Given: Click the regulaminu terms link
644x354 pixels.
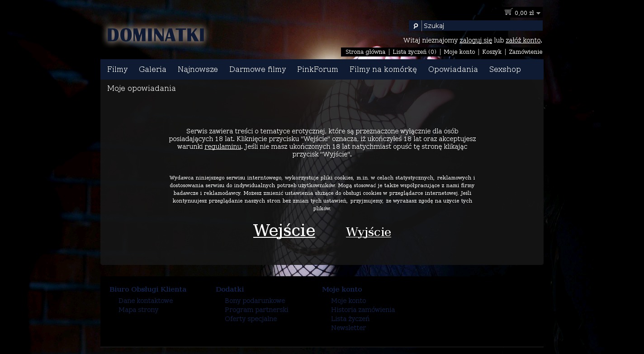Looking at the screenshot, I should pyautogui.click(x=223, y=146).
